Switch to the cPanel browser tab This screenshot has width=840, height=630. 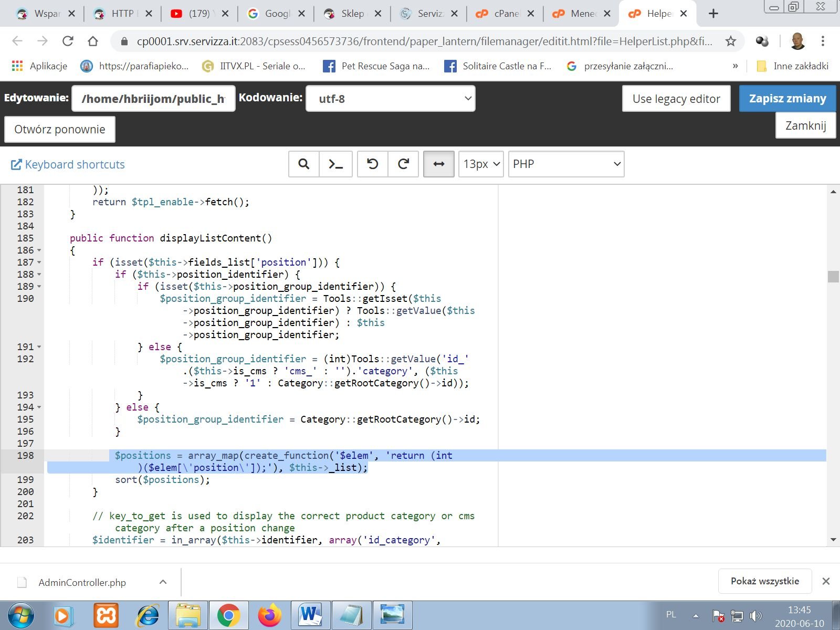click(x=506, y=14)
